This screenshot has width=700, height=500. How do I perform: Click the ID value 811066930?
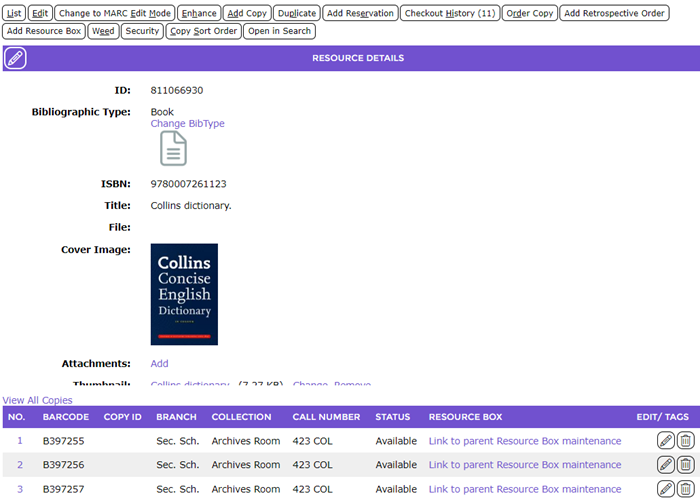coord(177,90)
